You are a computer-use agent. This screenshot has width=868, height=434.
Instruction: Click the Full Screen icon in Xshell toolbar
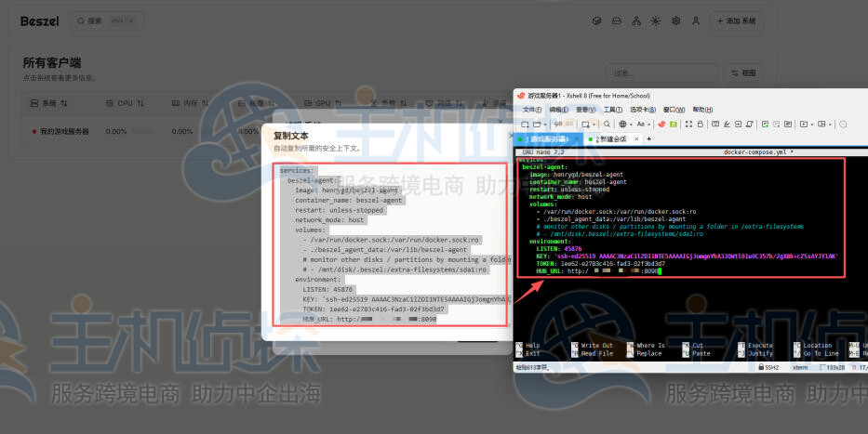click(x=688, y=125)
